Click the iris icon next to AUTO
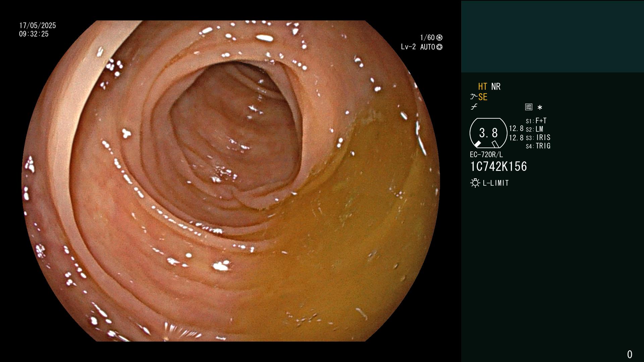 coord(439,47)
